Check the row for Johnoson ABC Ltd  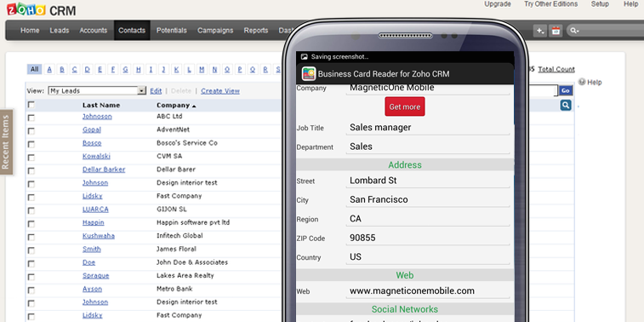31,118
